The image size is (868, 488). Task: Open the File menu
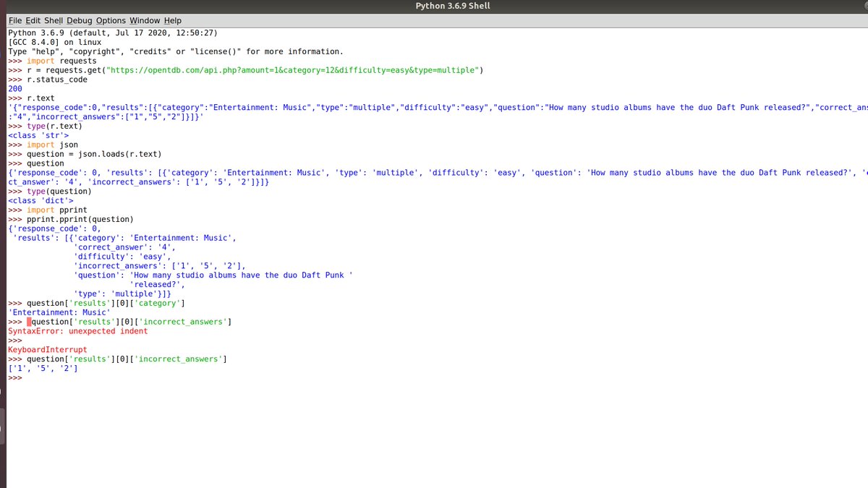coord(15,20)
